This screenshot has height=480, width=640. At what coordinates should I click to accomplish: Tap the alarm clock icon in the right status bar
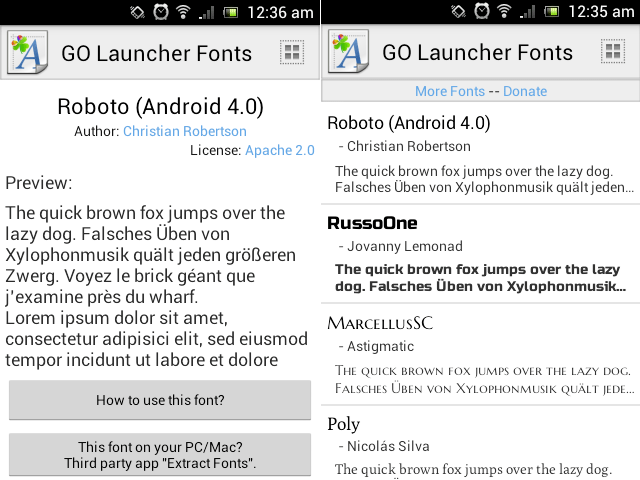point(482,11)
